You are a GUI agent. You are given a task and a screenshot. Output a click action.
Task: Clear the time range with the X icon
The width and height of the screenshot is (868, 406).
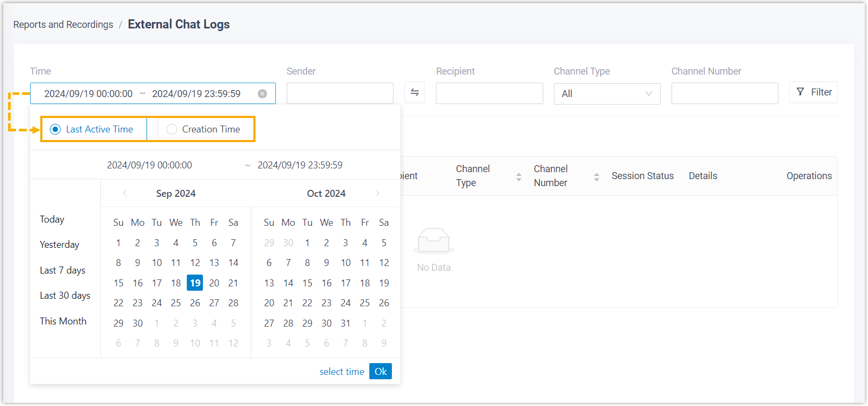[x=262, y=94]
